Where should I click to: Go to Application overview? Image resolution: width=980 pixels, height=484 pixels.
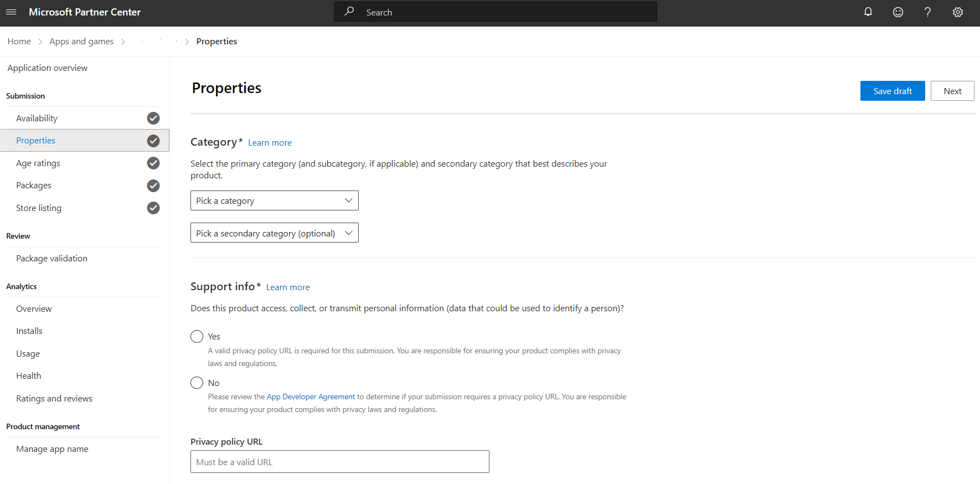click(48, 68)
